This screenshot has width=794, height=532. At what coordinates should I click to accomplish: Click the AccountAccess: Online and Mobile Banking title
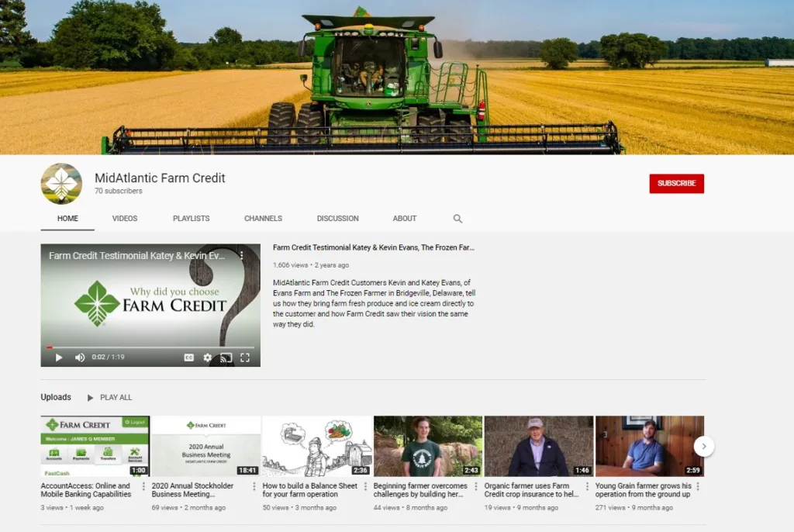[86, 490]
